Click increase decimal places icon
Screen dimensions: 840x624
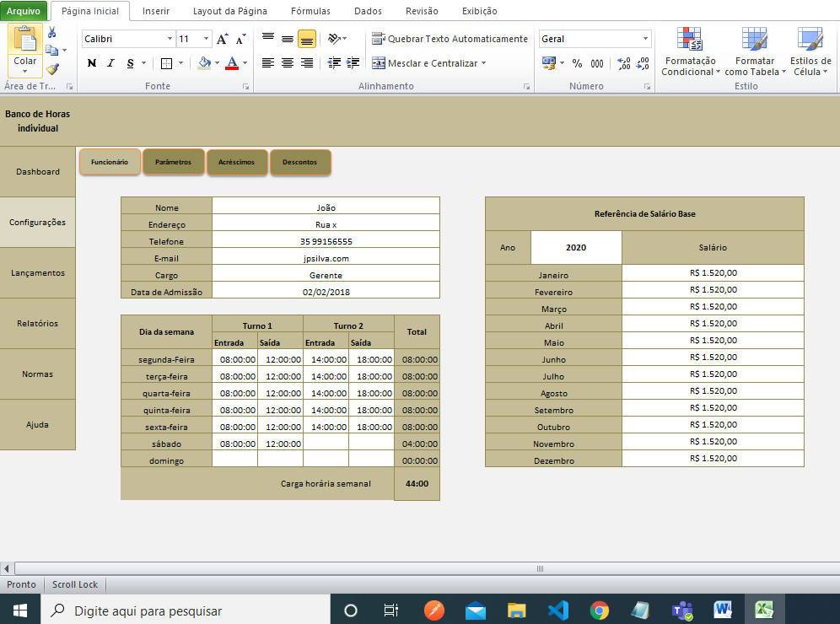[624, 63]
